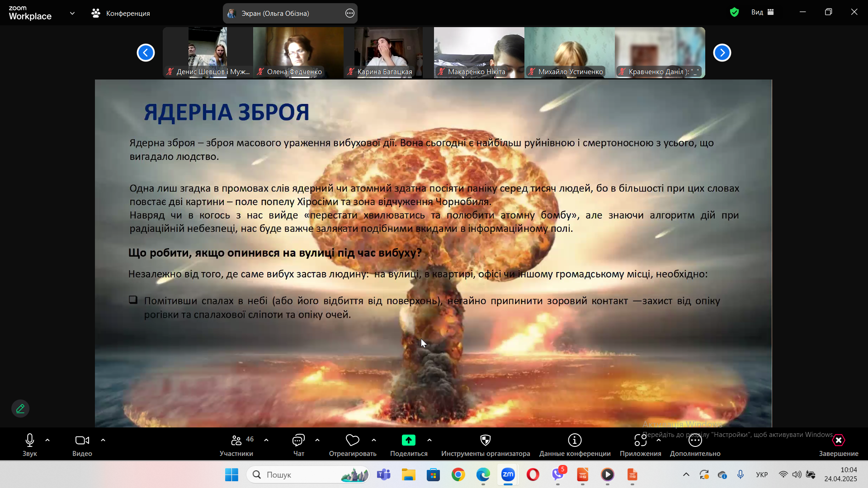
Task: Click the taskbar Пошук search field
Action: coord(308,475)
